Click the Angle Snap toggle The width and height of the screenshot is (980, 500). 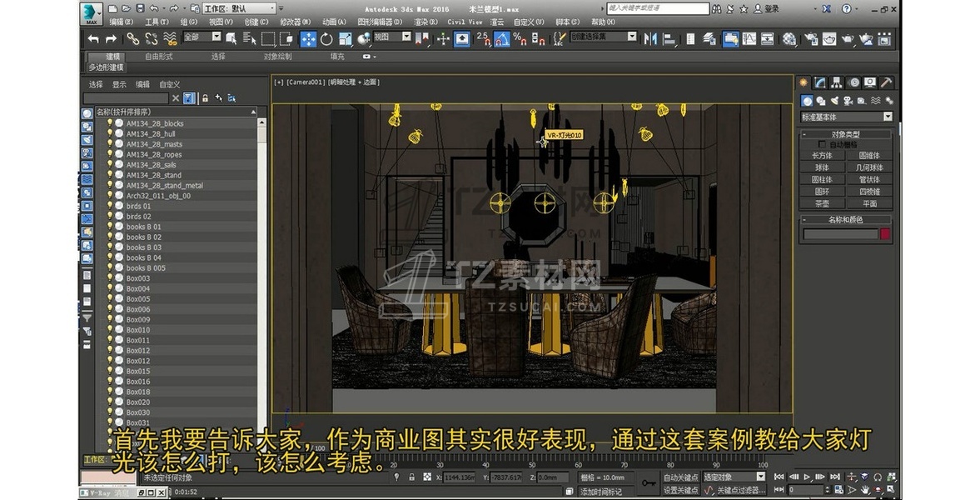click(501, 39)
